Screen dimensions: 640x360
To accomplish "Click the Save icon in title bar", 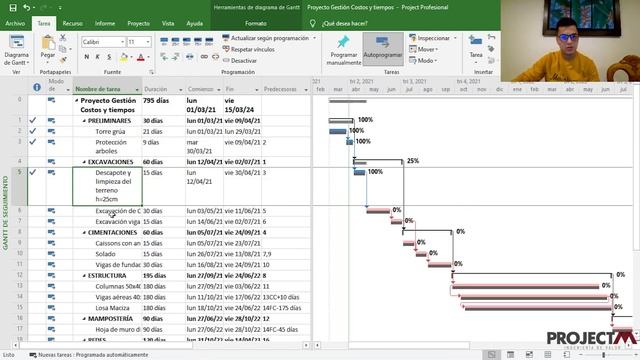I will tap(13, 7).
